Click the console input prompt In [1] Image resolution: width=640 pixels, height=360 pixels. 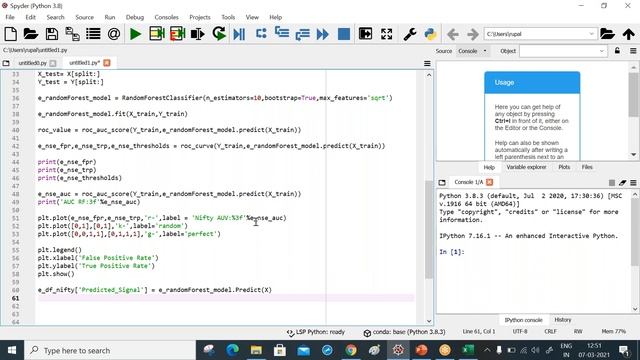point(452,252)
